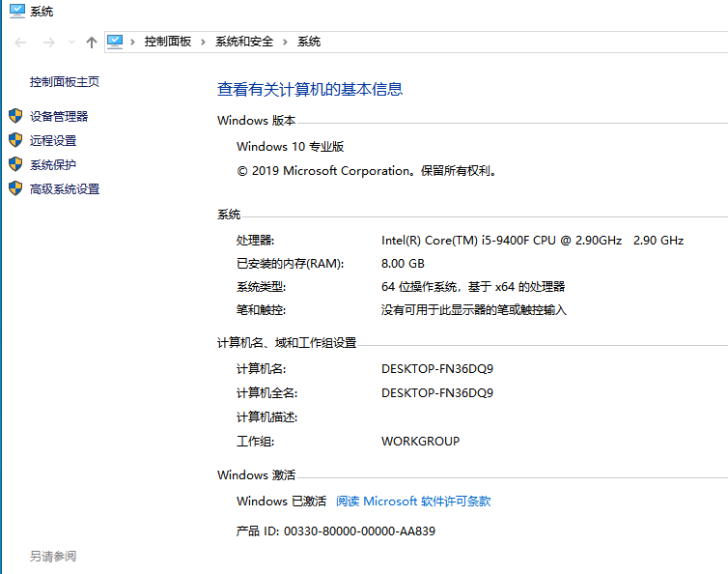Open the 远程设置 link
Viewport: 728px width, 574px height.
(53, 140)
